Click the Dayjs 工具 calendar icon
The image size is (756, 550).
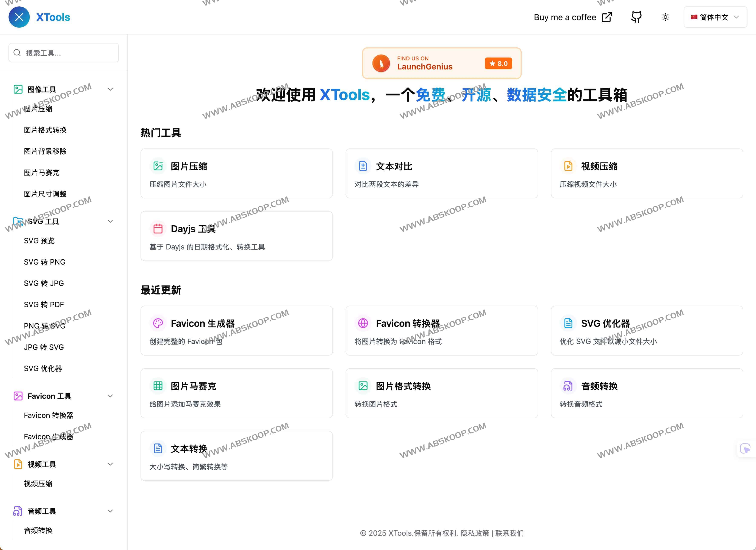(158, 229)
